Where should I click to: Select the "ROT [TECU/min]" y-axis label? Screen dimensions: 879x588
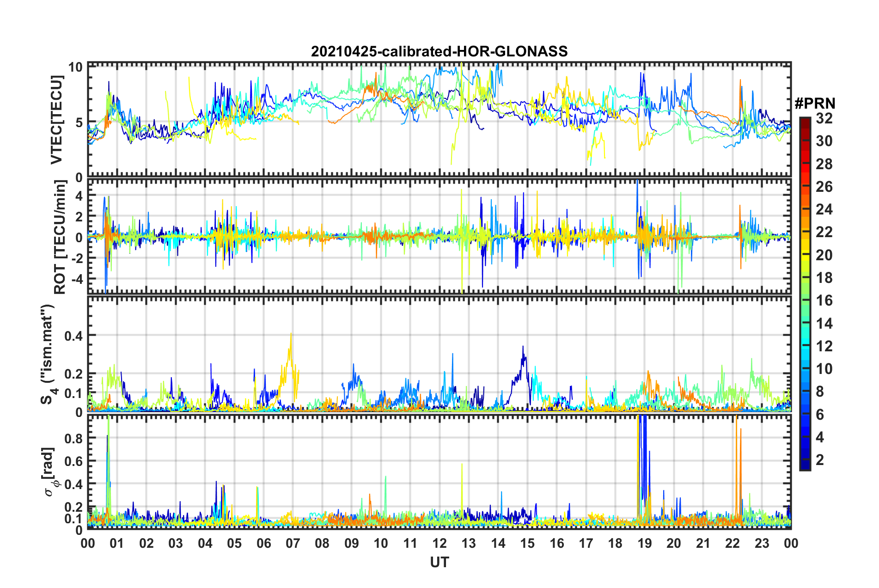[60, 237]
